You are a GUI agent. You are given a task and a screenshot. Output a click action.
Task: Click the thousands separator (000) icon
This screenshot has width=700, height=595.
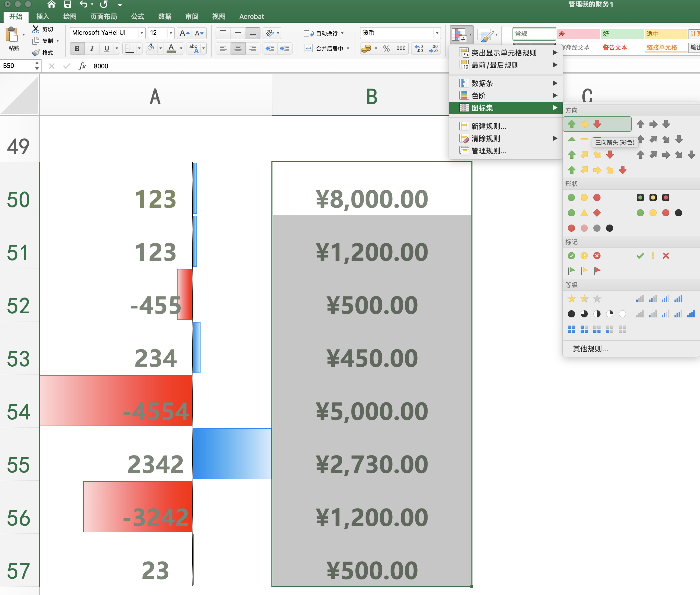point(401,48)
